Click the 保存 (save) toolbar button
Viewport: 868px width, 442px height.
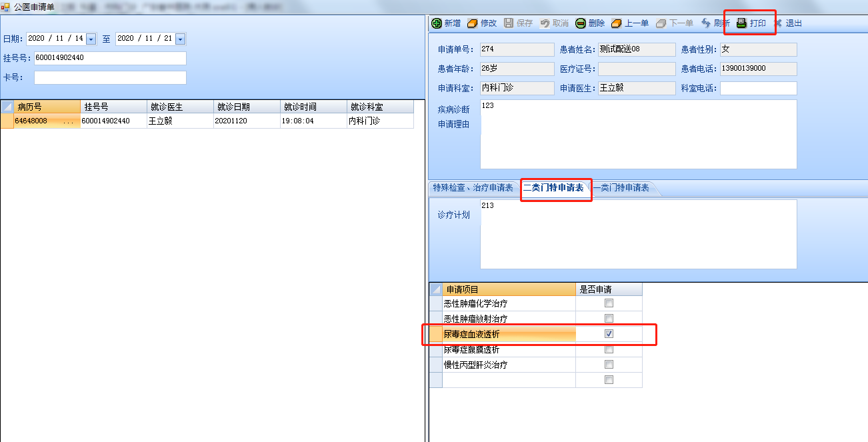[518, 23]
